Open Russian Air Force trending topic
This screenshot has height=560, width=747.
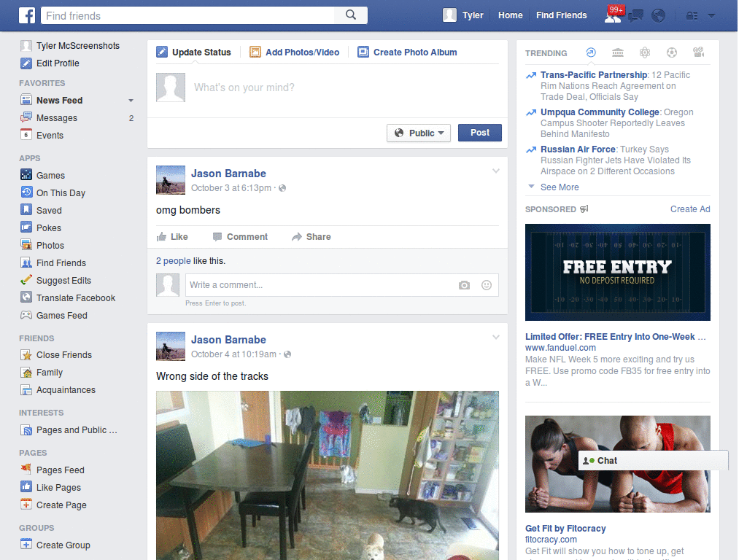coord(578,149)
